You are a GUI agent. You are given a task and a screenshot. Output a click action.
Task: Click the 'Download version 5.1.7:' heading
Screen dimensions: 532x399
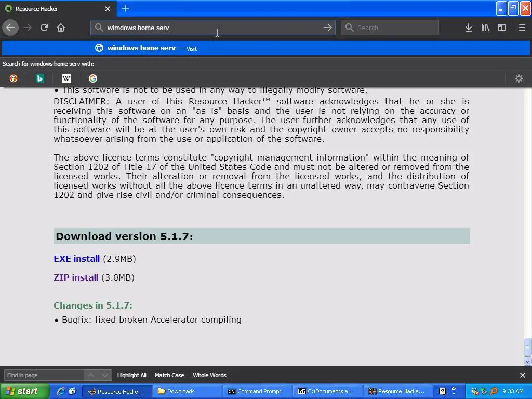tap(124, 236)
